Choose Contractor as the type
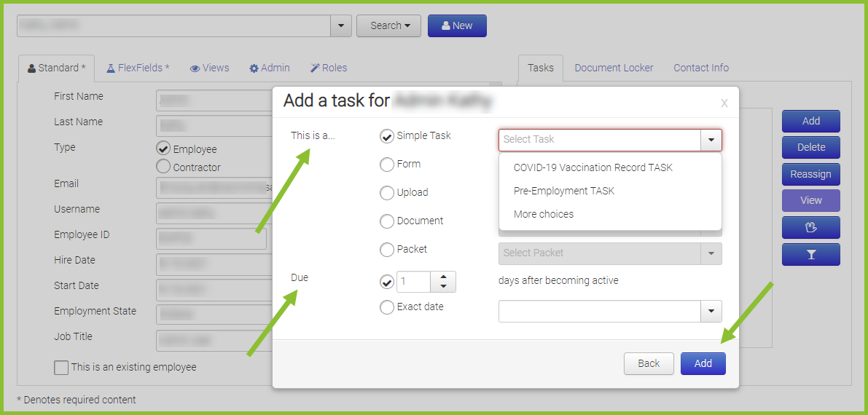 pos(163,167)
